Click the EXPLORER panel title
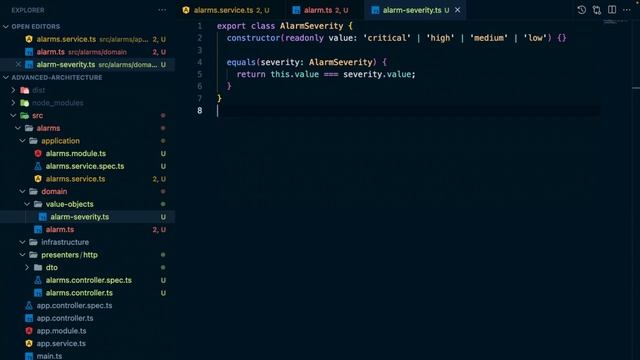This screenshot has width=640, height=360. (x=28, y=10)
